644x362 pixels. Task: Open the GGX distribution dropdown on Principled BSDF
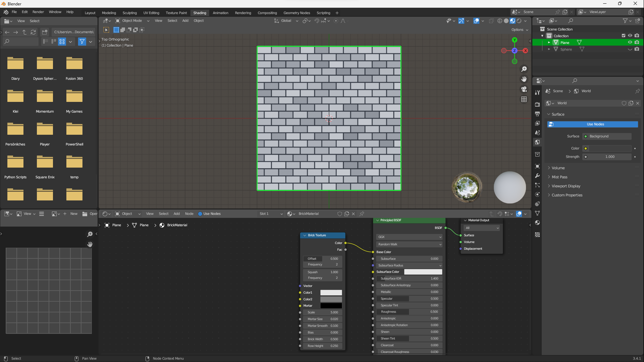[x=409, y=237]
